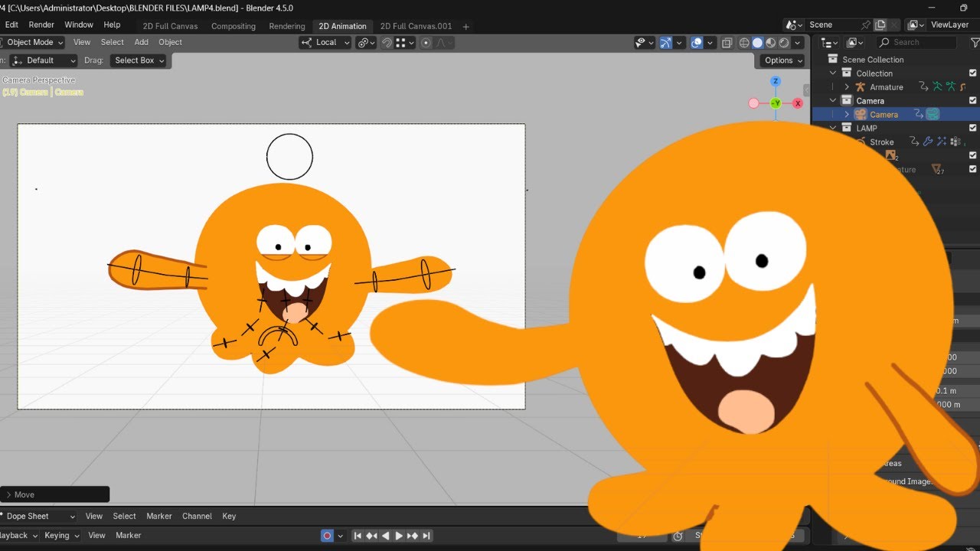
Task: Click the Stroke modifiers wrench icon
Action: (928, 142)
